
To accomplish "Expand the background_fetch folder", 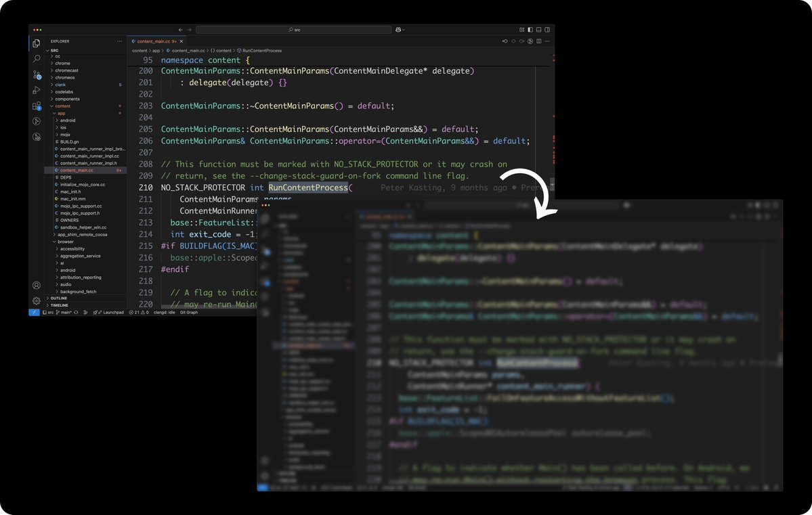I will [78, 292].
